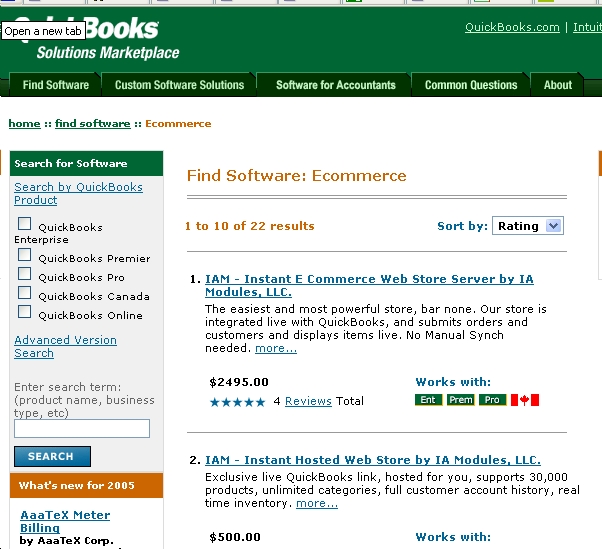The width and height of the screenshot is (602, 549).
Task: Go to the find software breadcrumb
Action: point(93,124)
